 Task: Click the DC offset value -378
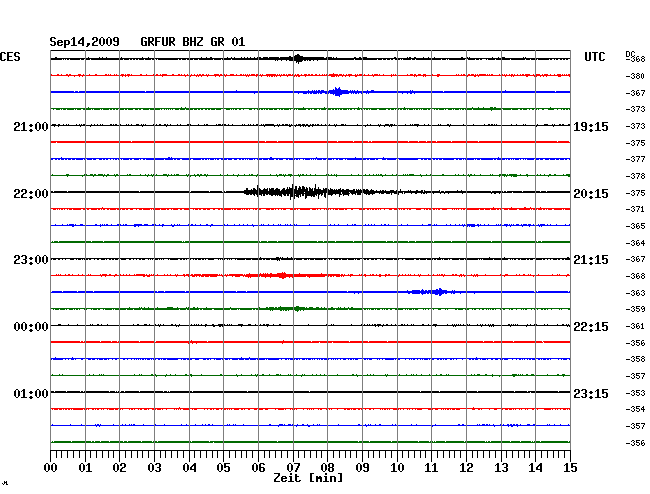(x=635, y=176)
